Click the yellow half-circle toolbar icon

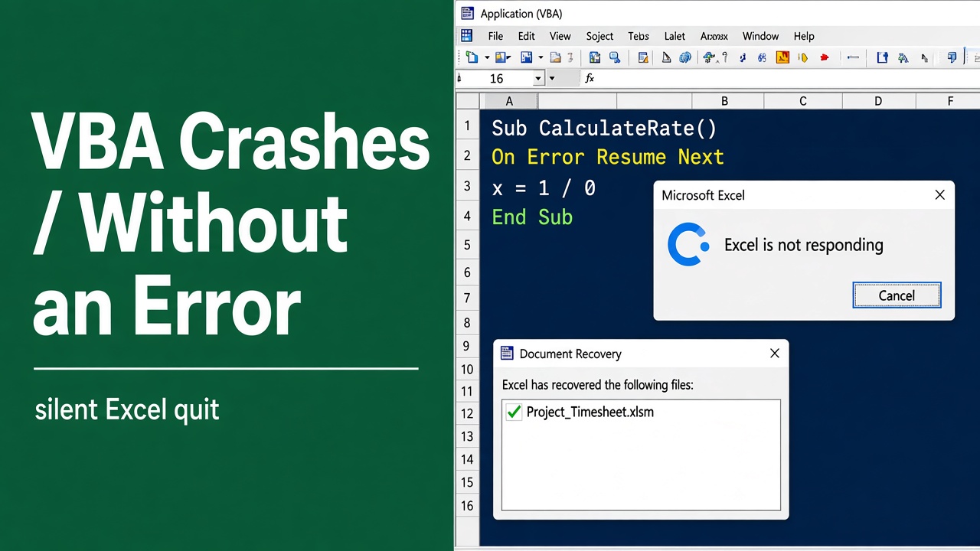[803, 57]
